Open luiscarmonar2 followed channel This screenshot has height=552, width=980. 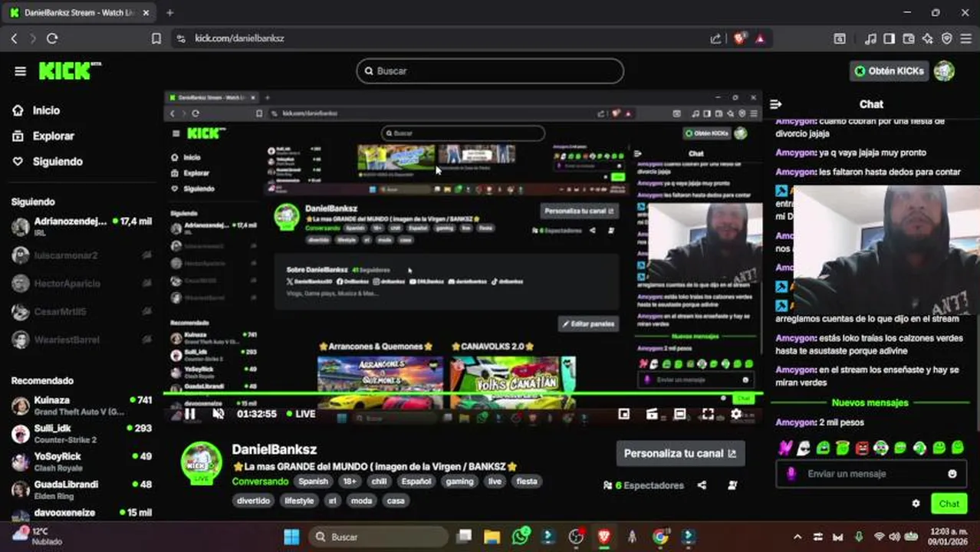[81, 255]
